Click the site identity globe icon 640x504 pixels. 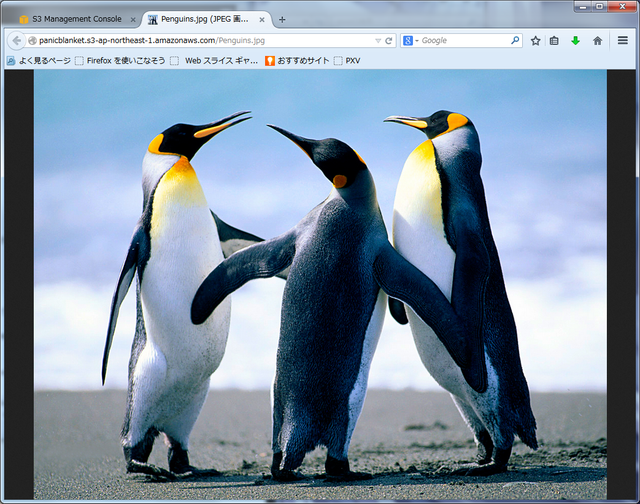(33, 40)
